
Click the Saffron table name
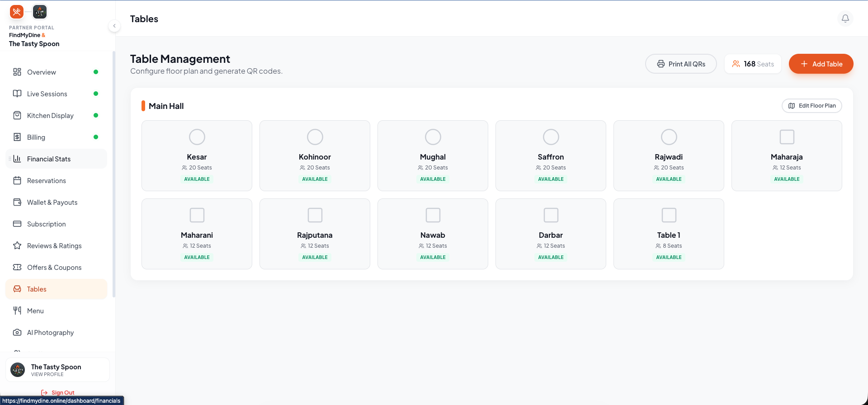551,157
